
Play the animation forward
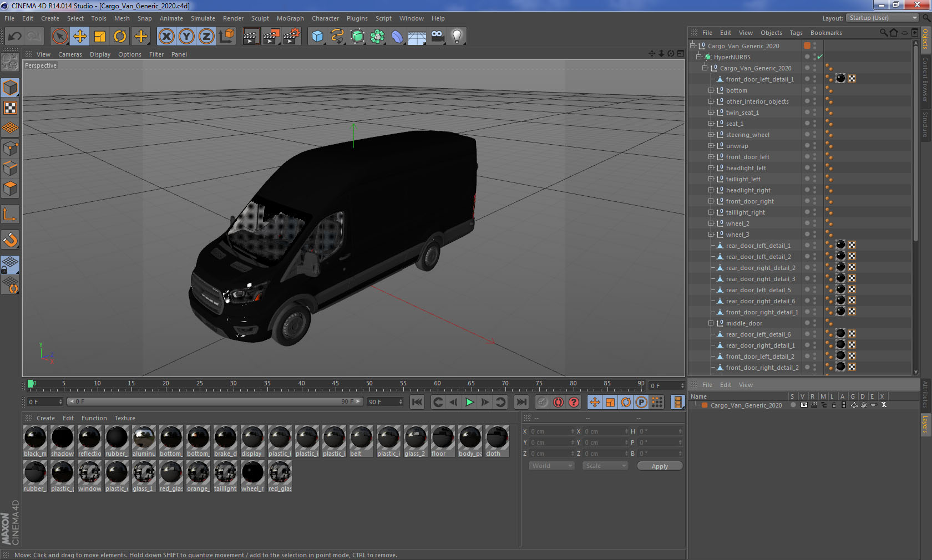click(469, 402)
